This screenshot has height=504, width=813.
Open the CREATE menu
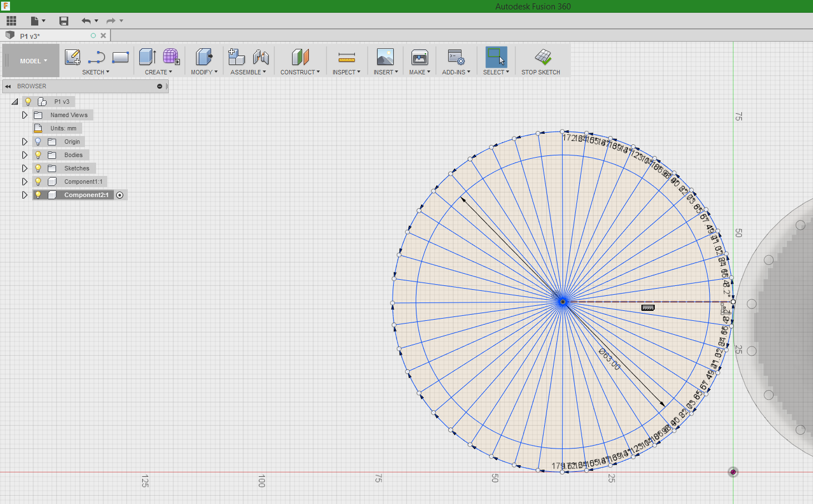(x=158, y=72)
